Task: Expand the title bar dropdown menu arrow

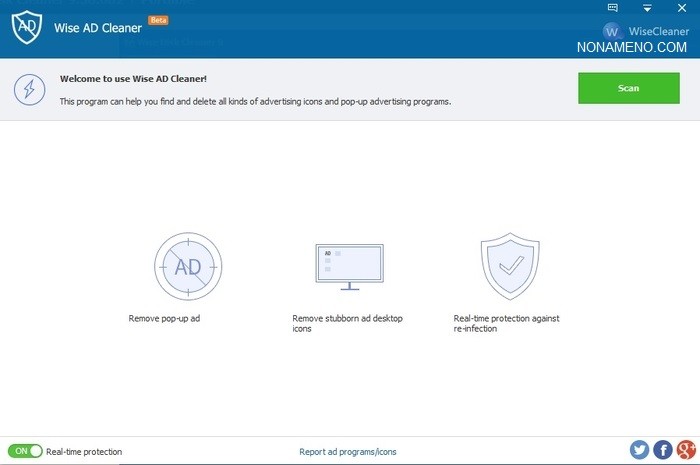Action: 647,8
